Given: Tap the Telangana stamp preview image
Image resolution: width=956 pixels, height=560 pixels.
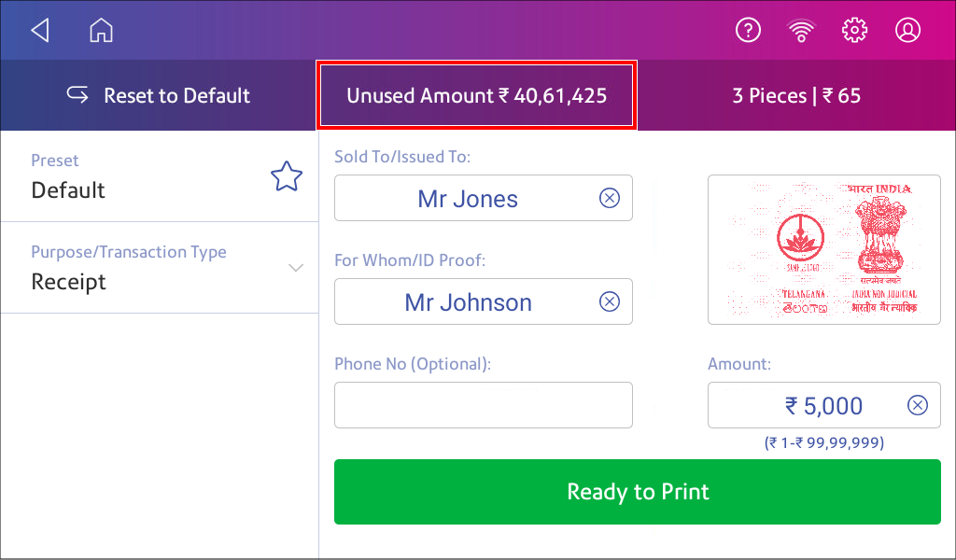Looking at the screenshot, I should click(x=823, y=250).
